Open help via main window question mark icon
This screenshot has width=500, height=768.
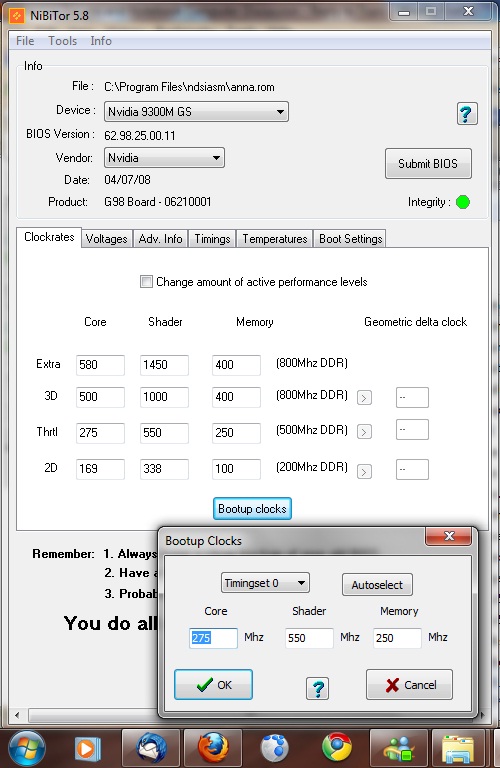coord(467,114)
